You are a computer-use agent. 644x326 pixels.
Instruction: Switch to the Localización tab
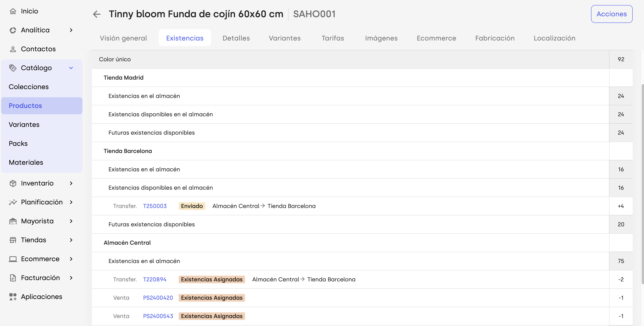(x=555, y=38)
